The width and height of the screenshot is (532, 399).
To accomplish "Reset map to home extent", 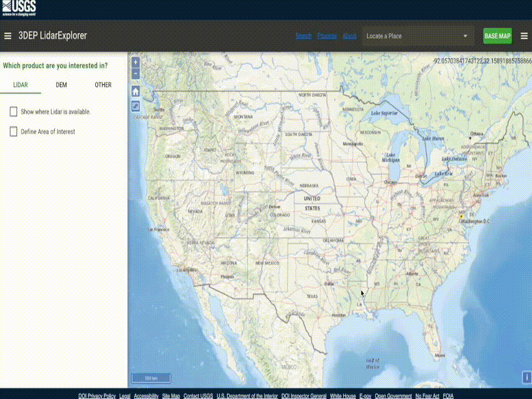I will (136, 91).
